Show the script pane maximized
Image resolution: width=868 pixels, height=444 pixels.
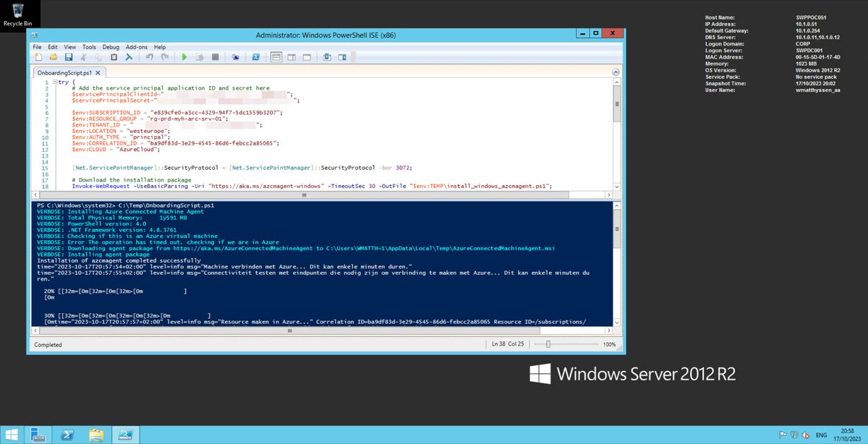[307, 57]
